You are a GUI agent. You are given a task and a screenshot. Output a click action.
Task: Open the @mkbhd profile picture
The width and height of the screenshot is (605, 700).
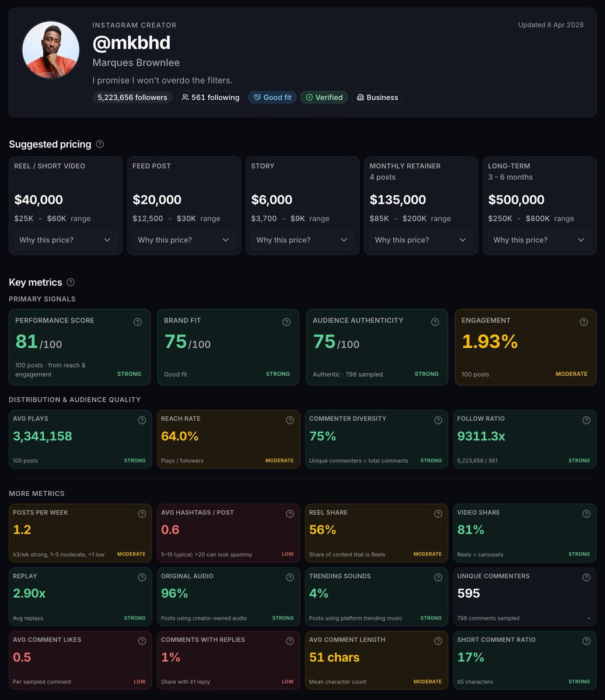click(51, 50)
